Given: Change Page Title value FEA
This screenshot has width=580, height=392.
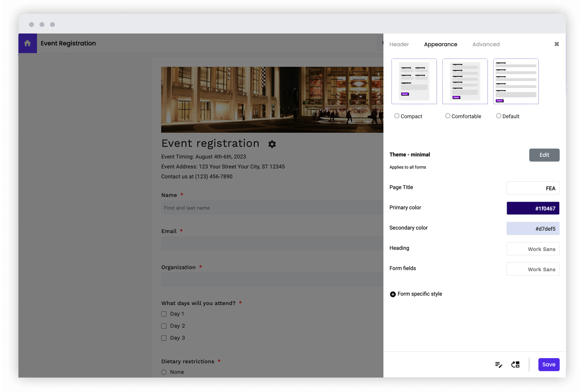Looking at the screenshot, I should 533,188.
